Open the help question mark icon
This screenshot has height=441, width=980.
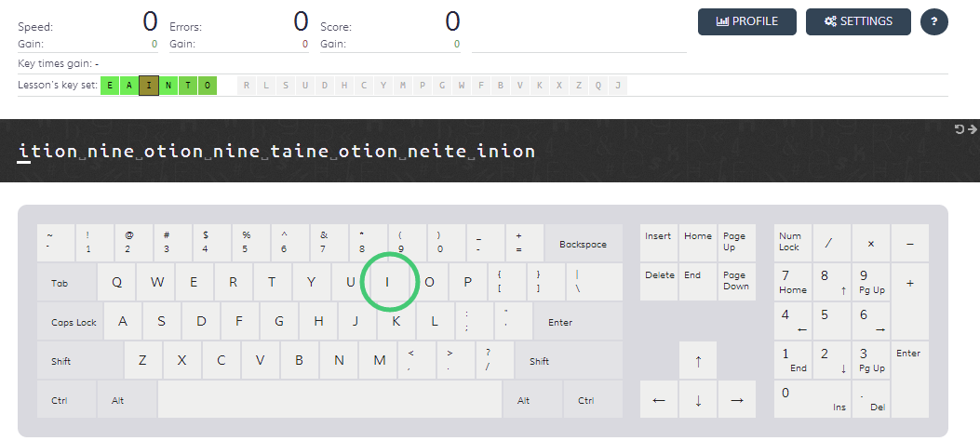click(933, 22)
